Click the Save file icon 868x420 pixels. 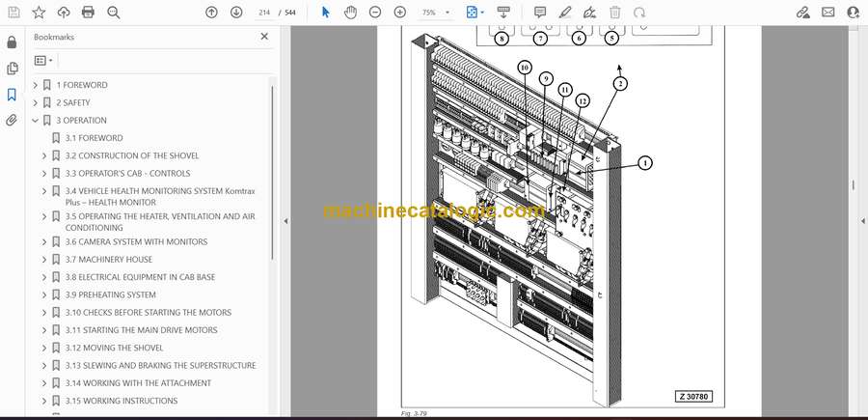click(x=14, y=13)
